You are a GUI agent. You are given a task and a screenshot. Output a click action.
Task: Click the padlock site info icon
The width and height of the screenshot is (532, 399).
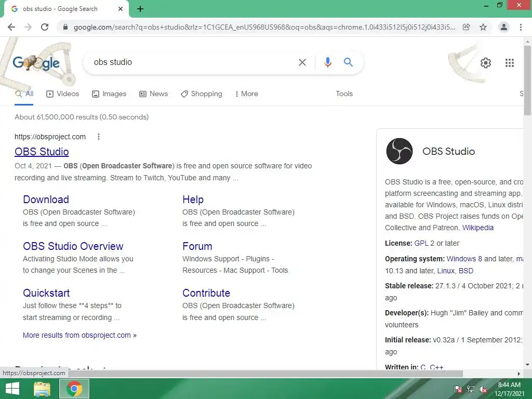tap(65, 27)
